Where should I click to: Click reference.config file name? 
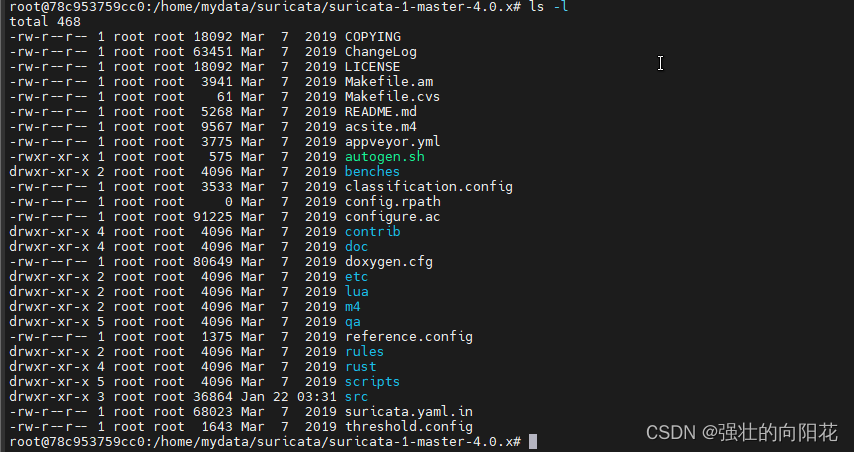click(408, 337)
